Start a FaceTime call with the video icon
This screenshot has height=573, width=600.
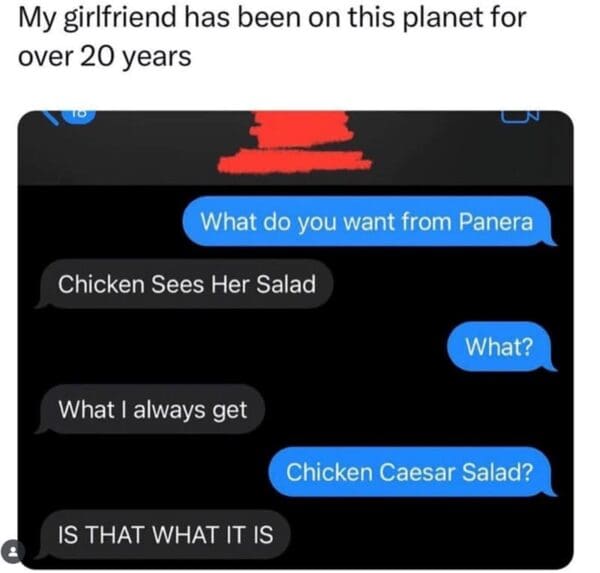click(x=519, y=116)
